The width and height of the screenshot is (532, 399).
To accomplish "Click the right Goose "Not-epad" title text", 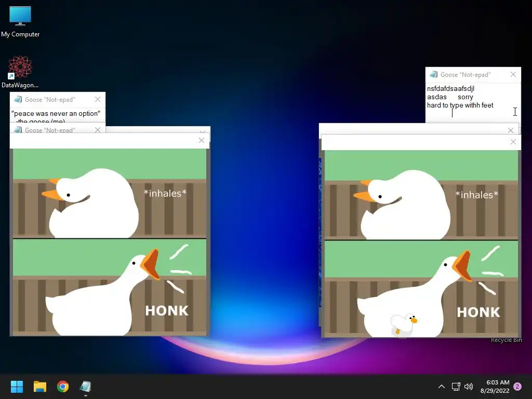I will (465, 75).
